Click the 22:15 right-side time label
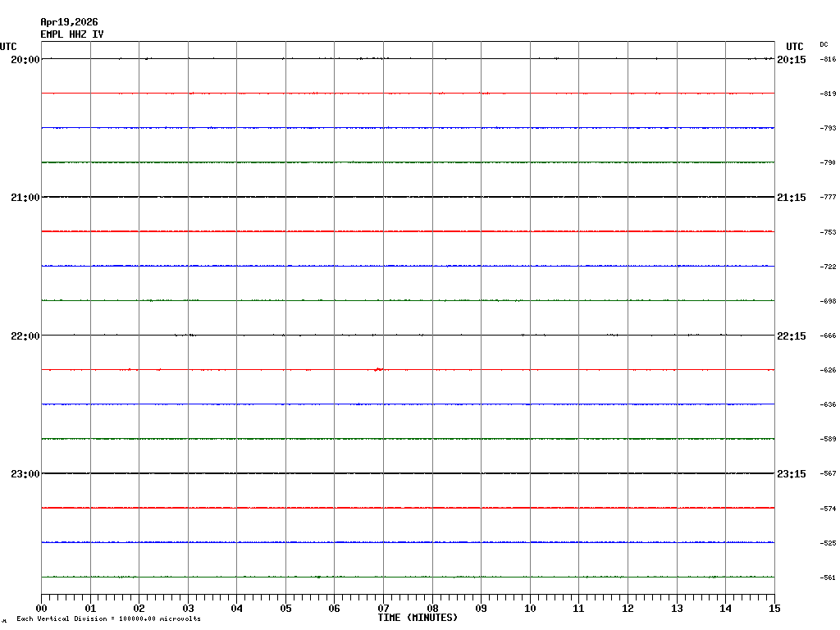Viewport: 840px width, 630px height. pyautogui.click(x=792, y=336)
